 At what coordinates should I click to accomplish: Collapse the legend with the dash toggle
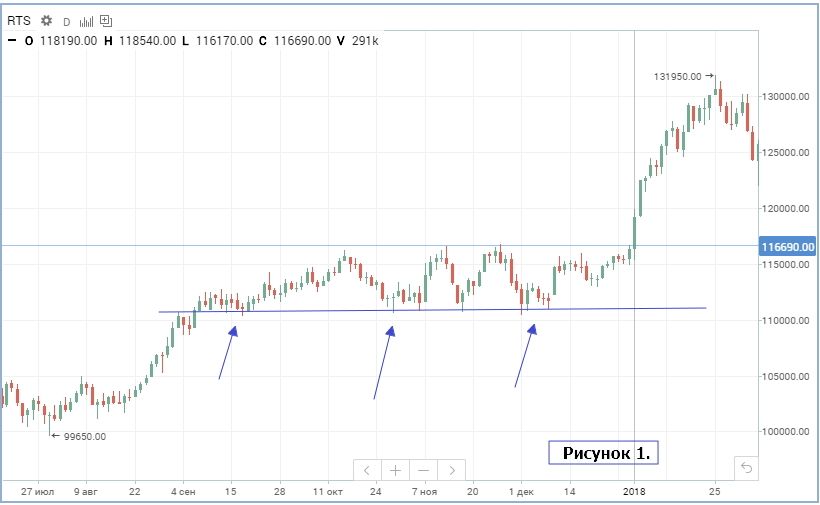coord(11,41)
